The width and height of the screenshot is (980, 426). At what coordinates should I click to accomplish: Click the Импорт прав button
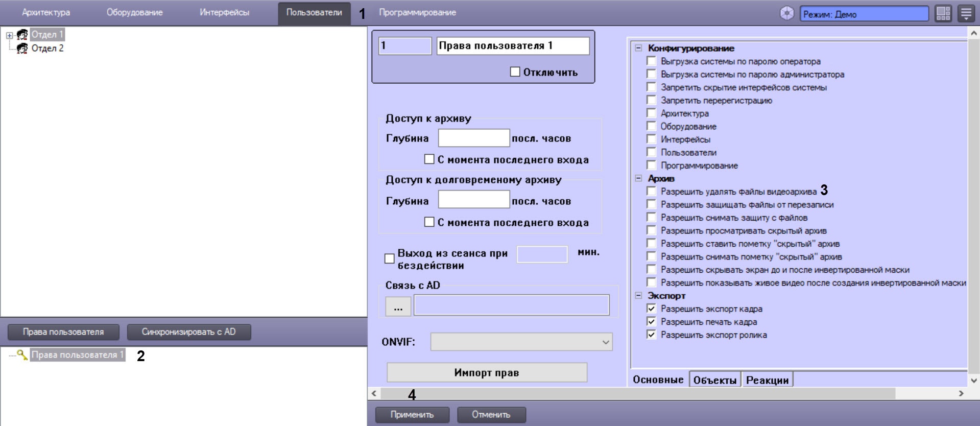click(x=487, y=372)
